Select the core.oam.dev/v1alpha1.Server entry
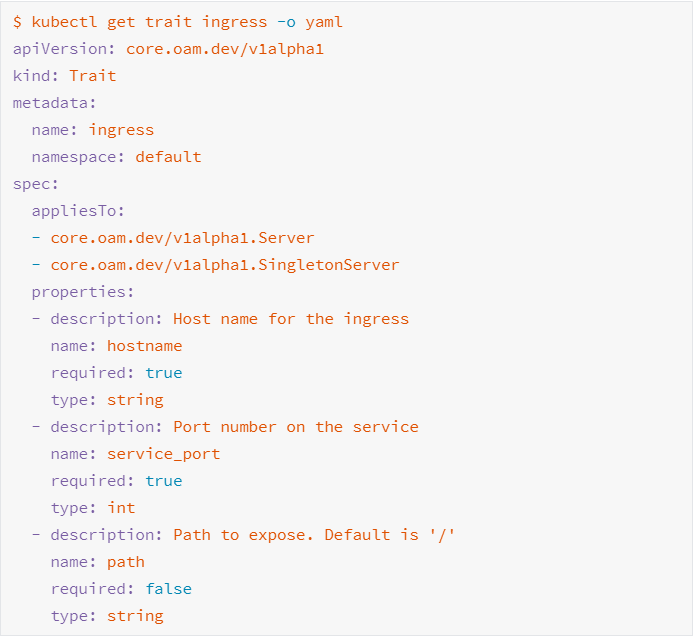Viewport: 693px width, 636px height. click(x=182, y=238)
